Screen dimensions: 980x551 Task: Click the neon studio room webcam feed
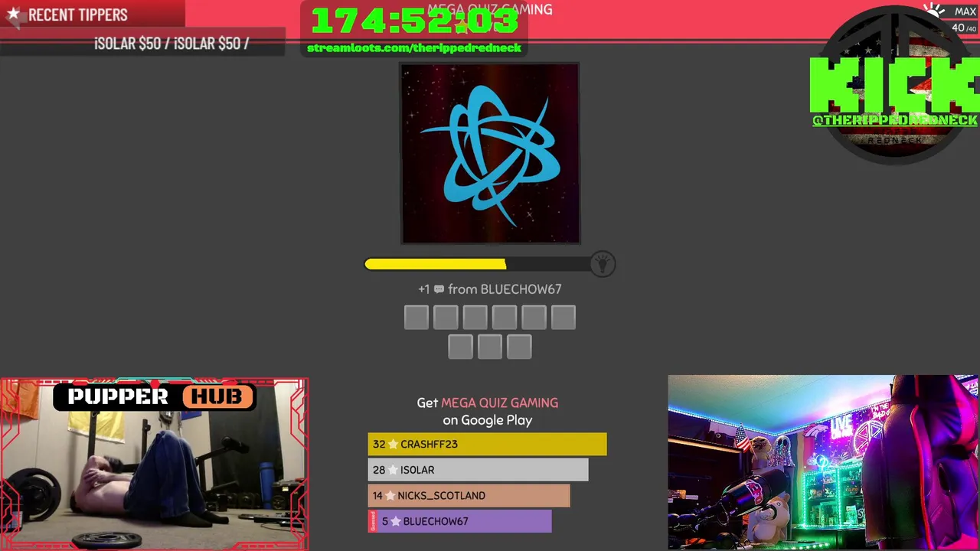[824, 462]
